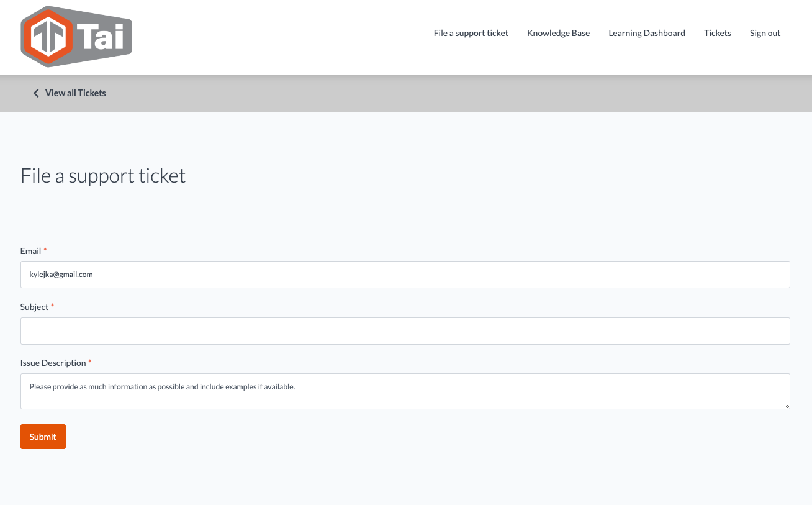Click the back chevron before View all Tickets
812x505 pixels.
tap(36, 93)
